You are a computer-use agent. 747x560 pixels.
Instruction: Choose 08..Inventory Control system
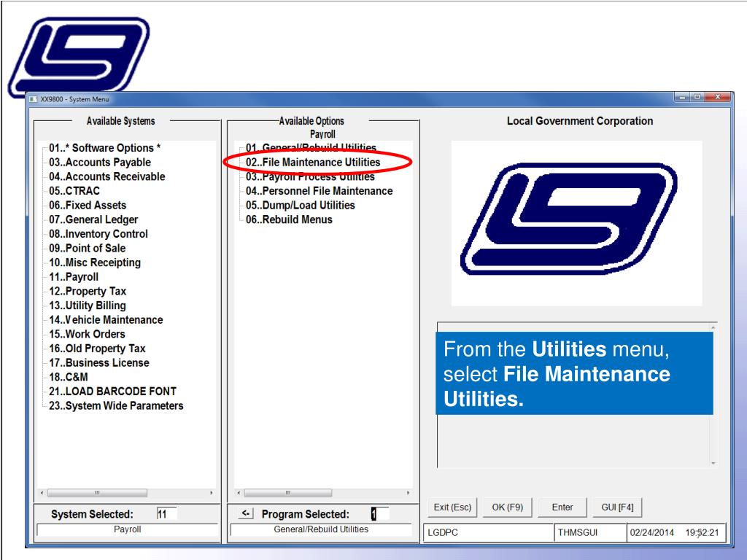click(98, 234)
